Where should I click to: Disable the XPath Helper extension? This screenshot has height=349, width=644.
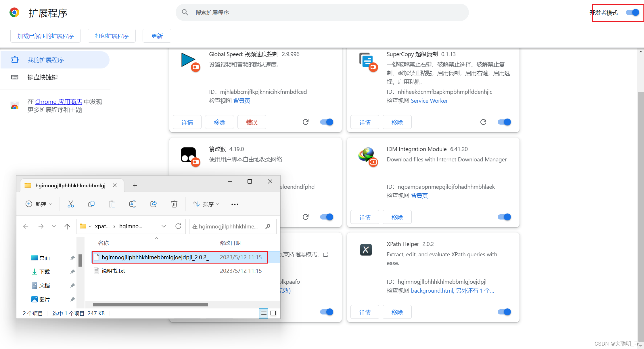coord(504,312)
